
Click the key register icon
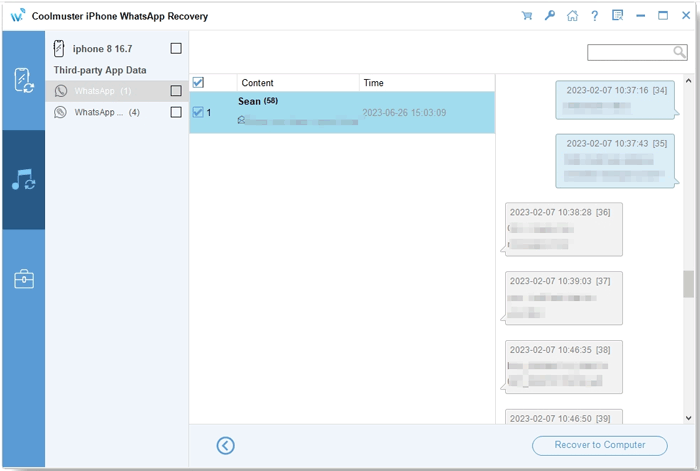(x=550, y=16)
